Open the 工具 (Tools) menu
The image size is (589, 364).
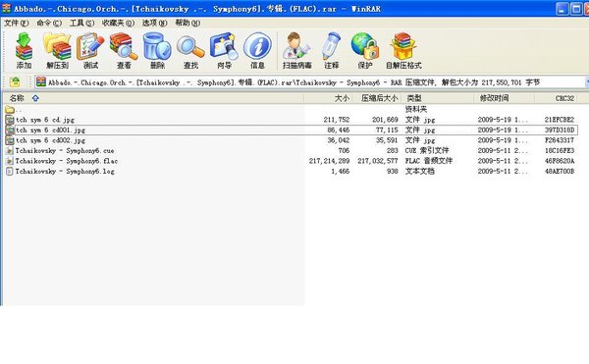pyautogui.click(x=81, y=23)
